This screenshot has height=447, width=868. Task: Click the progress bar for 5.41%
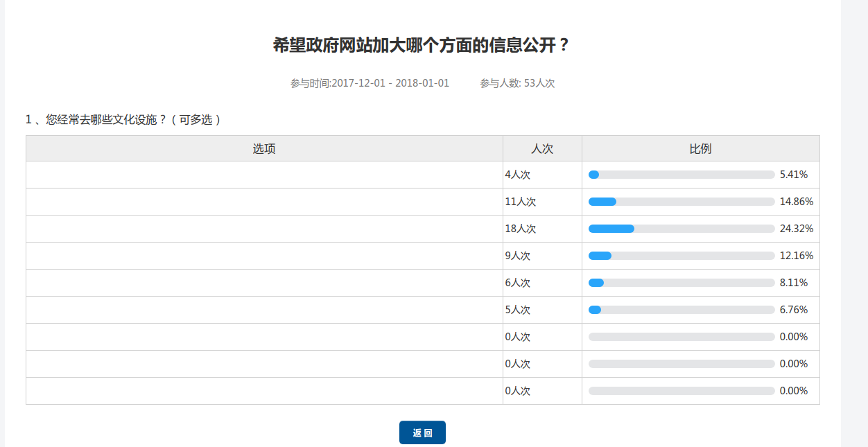(681, 175)
